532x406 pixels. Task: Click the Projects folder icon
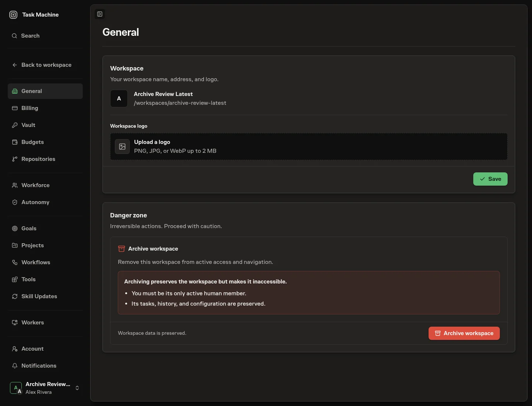coord(15,245)
